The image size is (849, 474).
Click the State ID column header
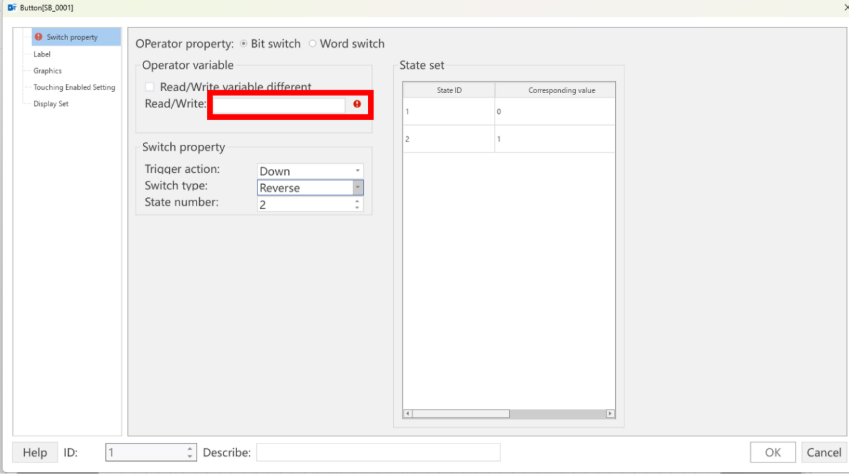[x=449, y=90]
